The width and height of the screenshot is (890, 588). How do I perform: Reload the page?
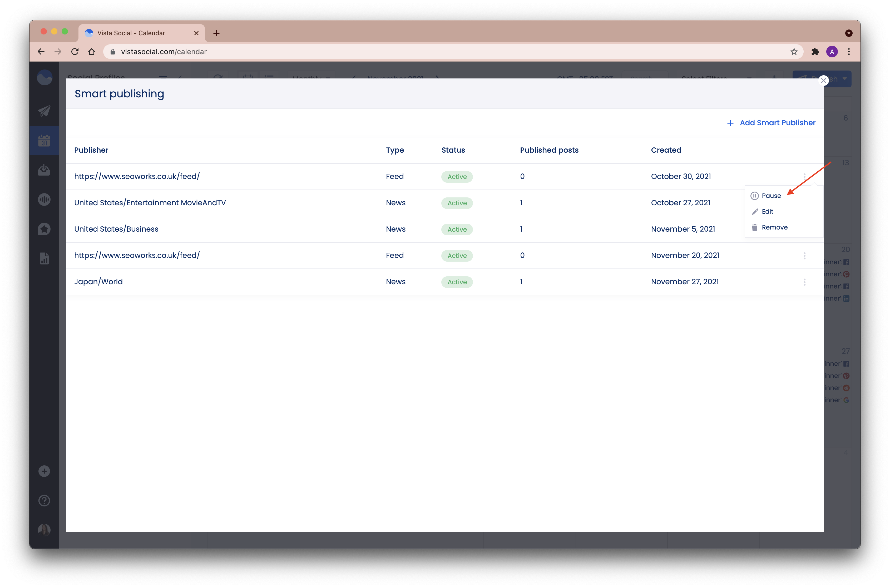coord(75,52)
